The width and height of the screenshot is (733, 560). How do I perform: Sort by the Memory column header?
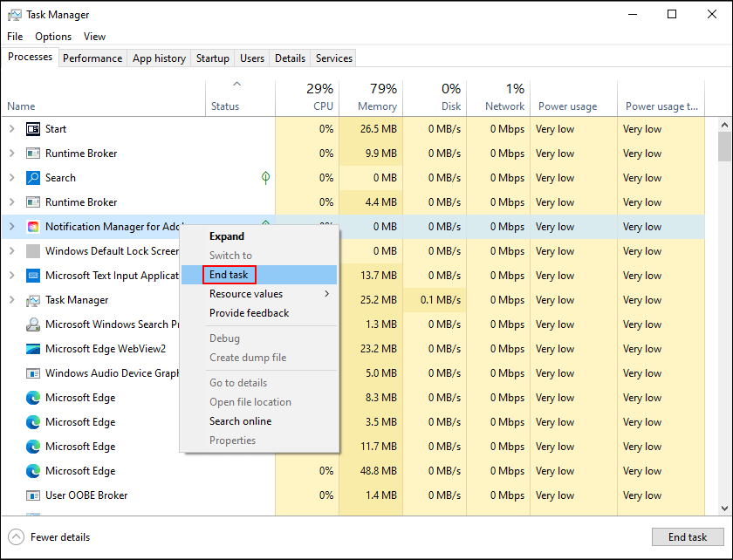(x=371, y=99)
